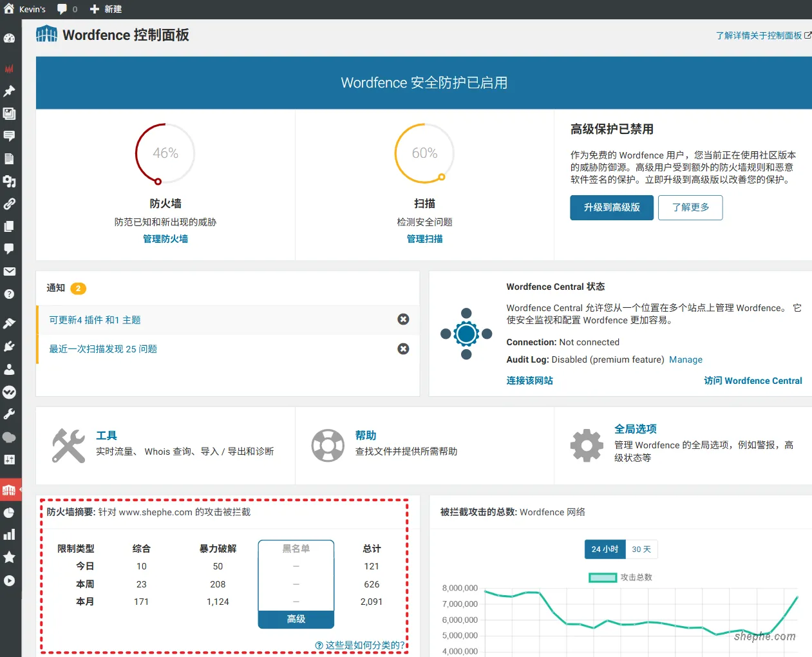The width and height of the screenshot is (812, 657).
Task: Open 这些是如何分类的 help link
Action: click(360, 644)
